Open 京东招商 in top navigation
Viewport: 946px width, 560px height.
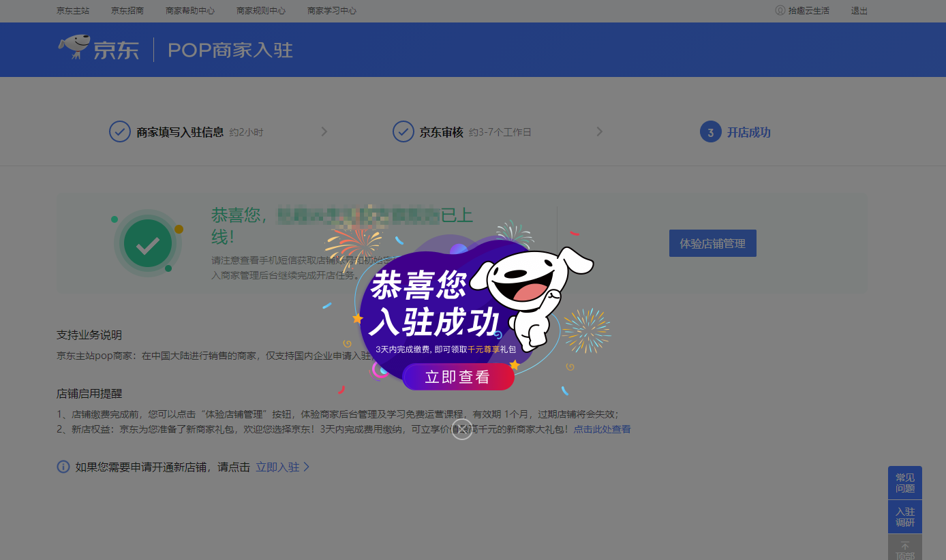(127, 11)
